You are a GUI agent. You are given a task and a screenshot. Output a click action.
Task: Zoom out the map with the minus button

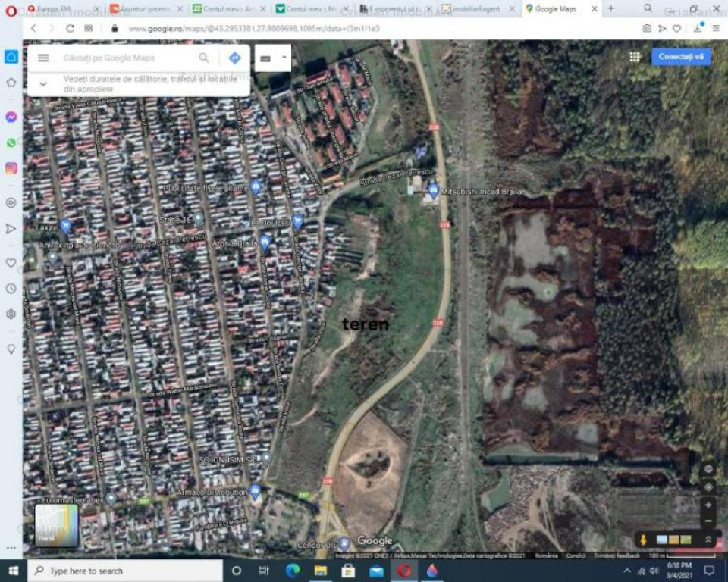(708, 521)
